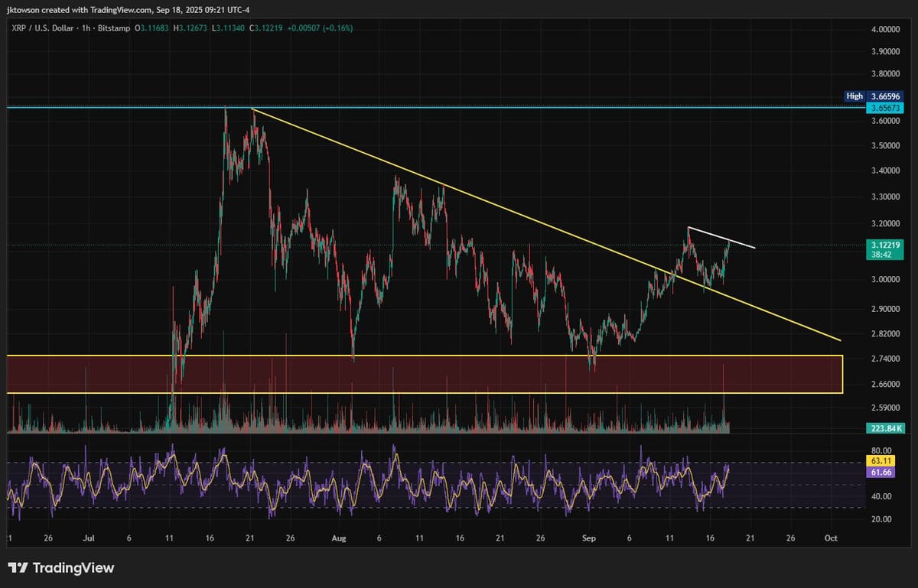918x588 pixels.
Task: Click the 2.59000 price axis label
Action: (885, 410)
